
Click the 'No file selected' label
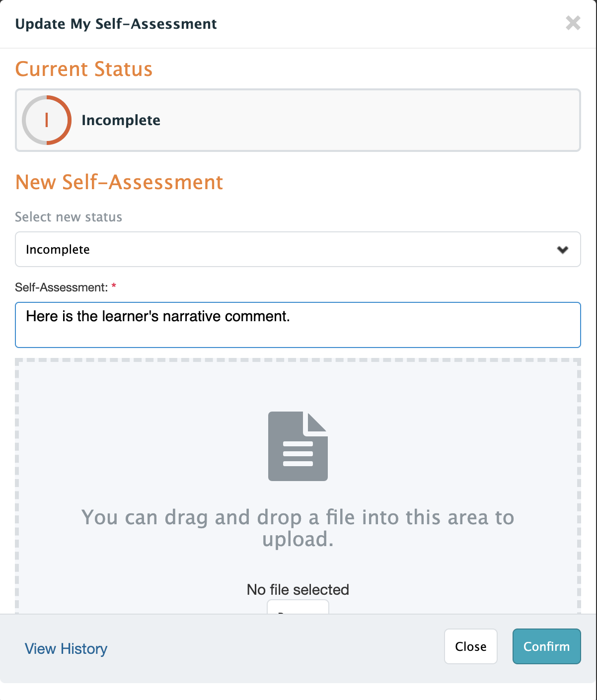pyautogui.click(x=298, y=589)
